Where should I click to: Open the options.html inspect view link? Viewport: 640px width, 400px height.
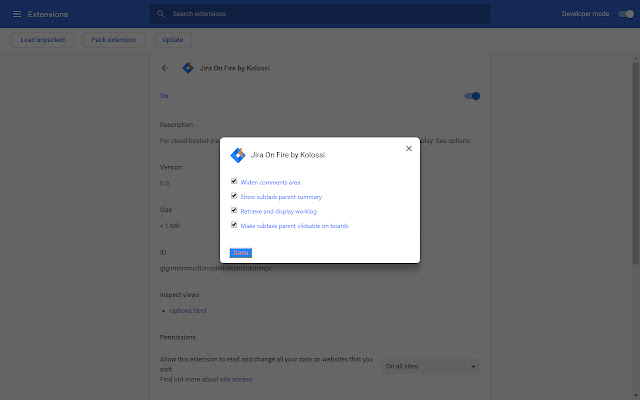pos(188,311)
